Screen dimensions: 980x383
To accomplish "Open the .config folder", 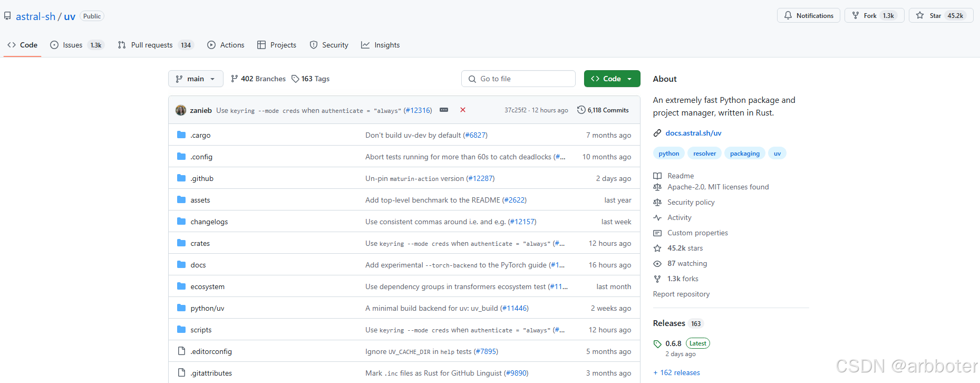I will [x=201, y=157].
